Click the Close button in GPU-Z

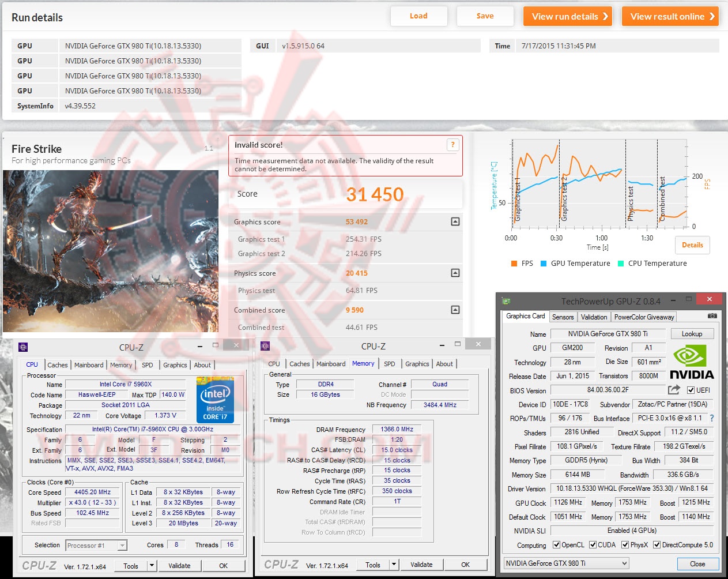pos(697,564)
